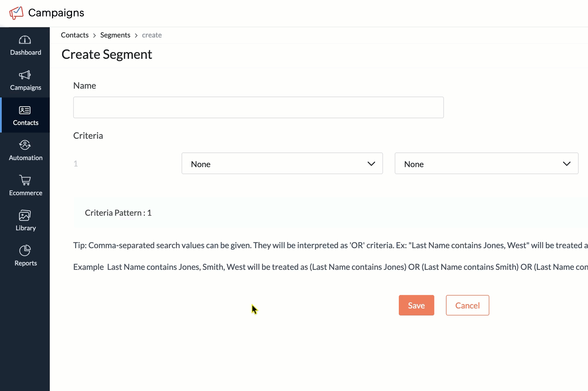
Task: Click the Reports label in sidebar
Action: [x=26, y=263]
